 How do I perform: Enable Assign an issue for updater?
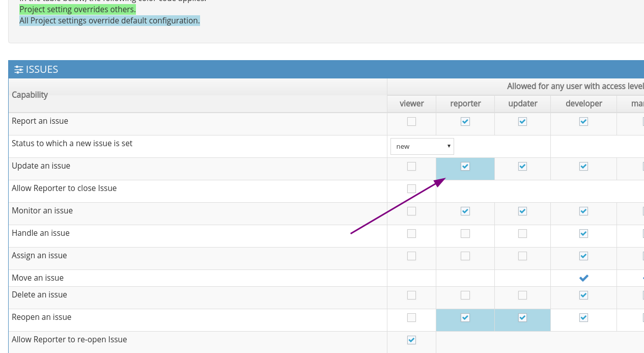click(x=522, y=256)
